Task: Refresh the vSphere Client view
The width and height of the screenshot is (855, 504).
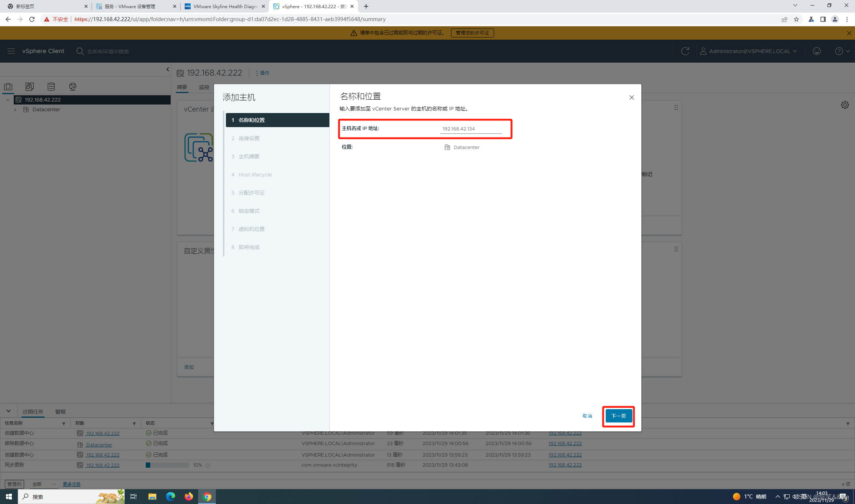Action: pyautogui.click(x=685, y=51)
